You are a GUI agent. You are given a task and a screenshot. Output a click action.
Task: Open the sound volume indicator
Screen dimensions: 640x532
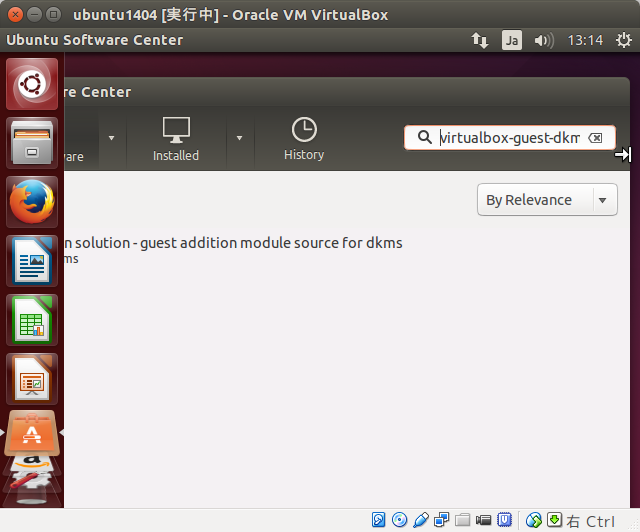[x=544, y=40]
